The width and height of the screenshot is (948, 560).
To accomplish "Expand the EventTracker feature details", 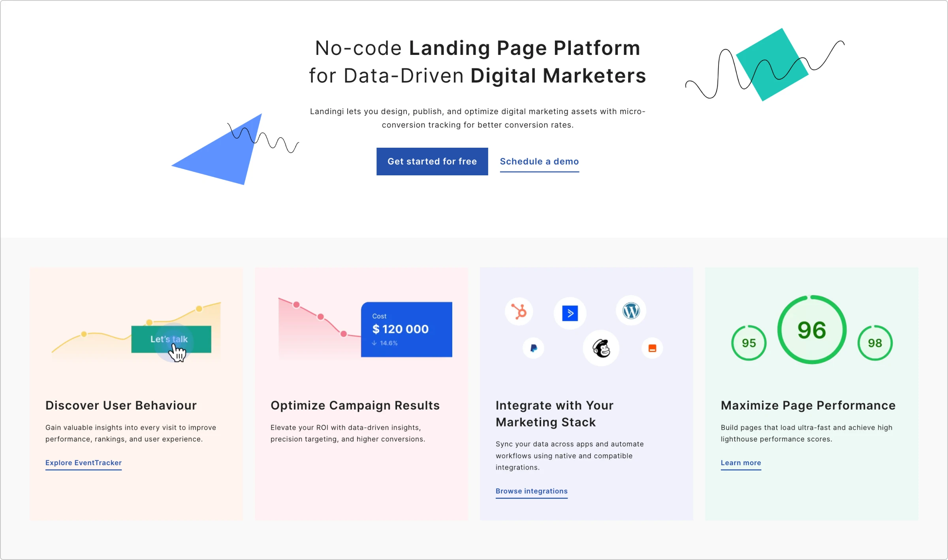I will coord(83,463).
